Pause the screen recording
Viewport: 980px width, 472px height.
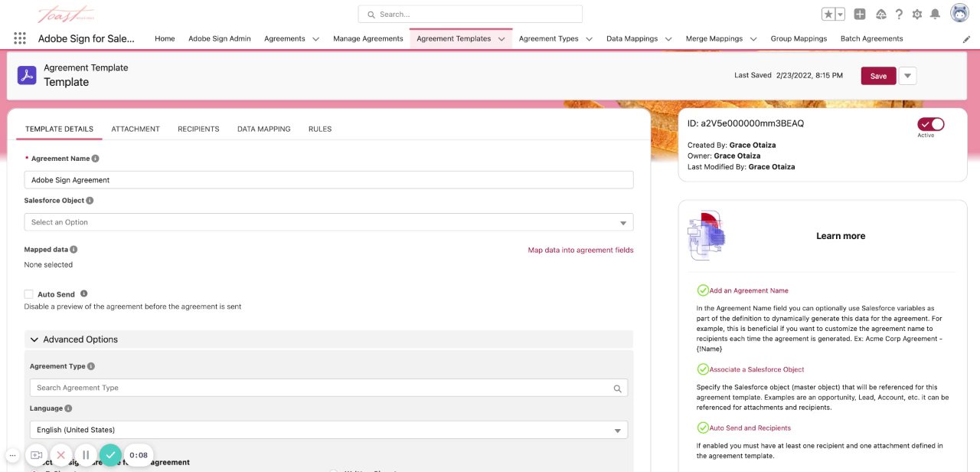[x=86, y=455]
